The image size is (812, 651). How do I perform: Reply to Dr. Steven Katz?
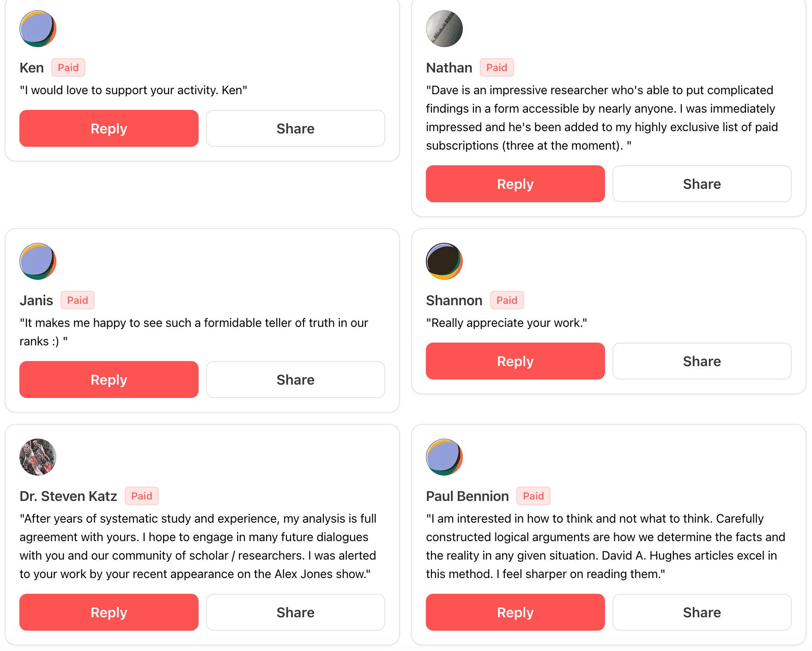(109, 612)
